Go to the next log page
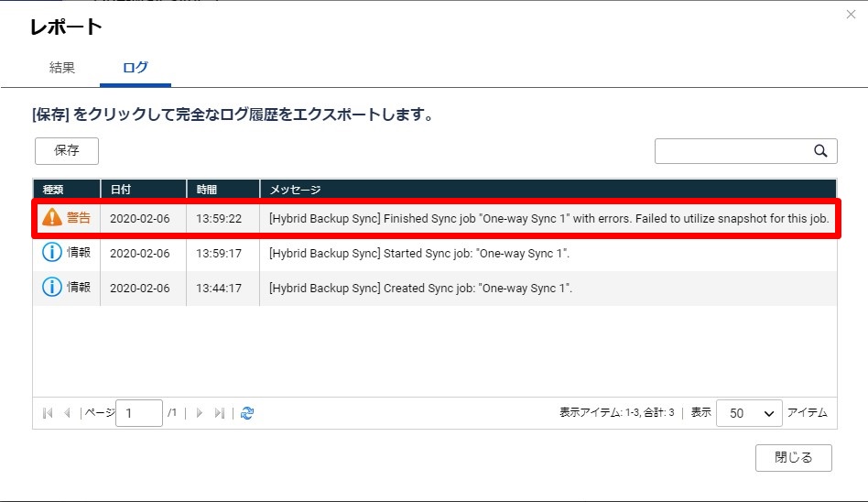Screen dimensions: 868x502 (200, 413)
